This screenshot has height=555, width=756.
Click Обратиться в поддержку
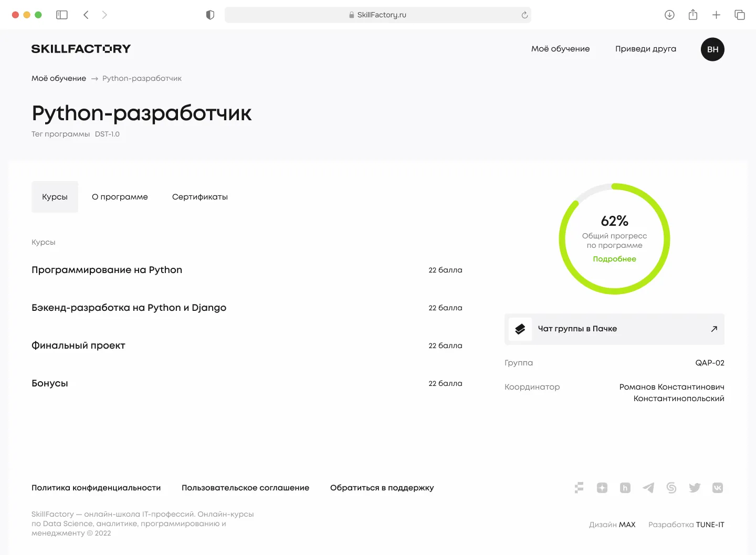point(382,488)
